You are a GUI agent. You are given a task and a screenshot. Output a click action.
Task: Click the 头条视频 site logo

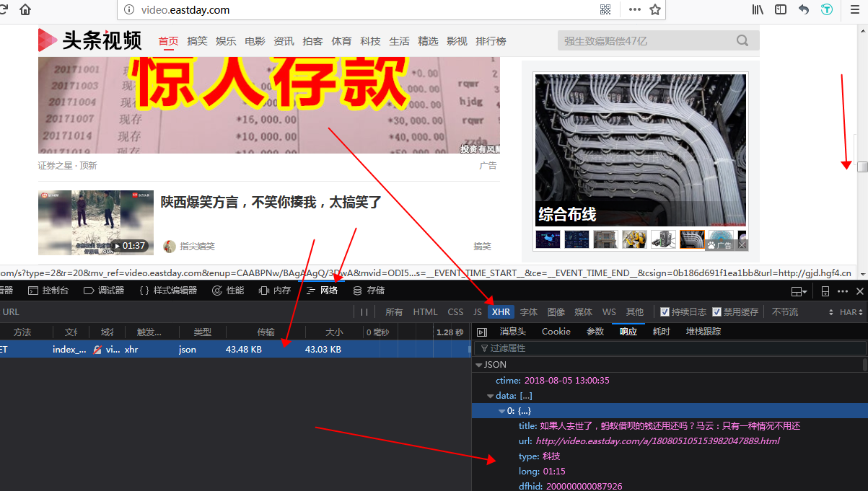90,40
